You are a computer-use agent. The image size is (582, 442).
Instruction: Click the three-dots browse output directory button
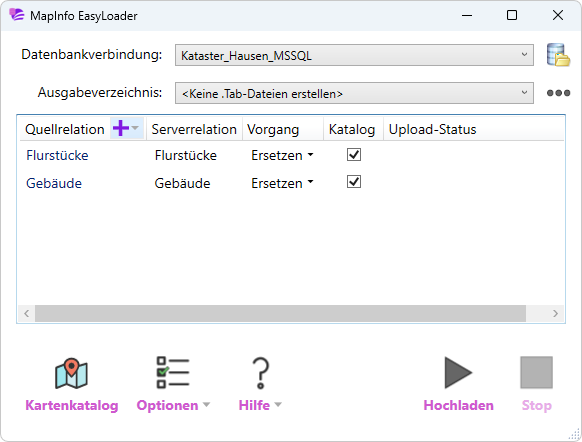558,93
